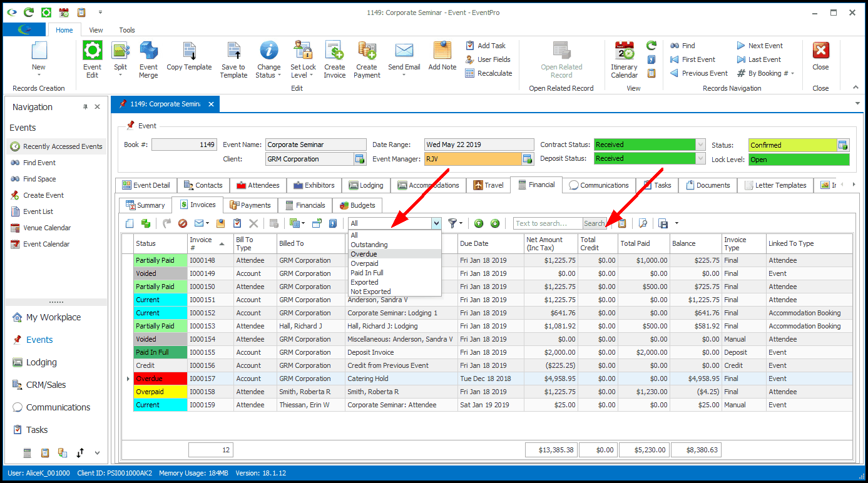
Task: Click the delete X icon in invoices toolbar
Action: coord(253,223)
